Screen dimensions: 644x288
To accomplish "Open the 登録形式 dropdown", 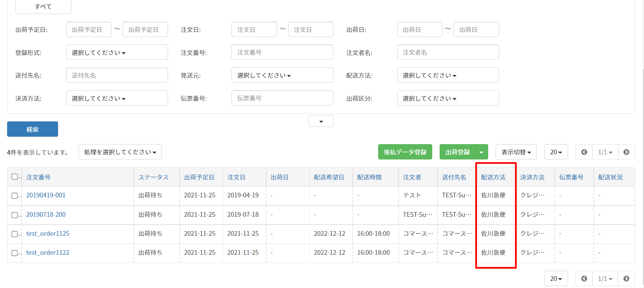I will pos(117,52).
